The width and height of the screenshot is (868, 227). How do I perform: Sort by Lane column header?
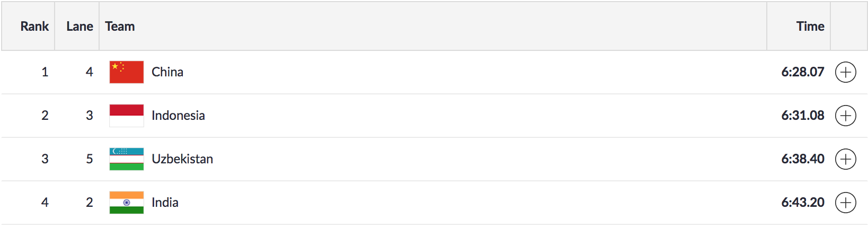coord(79,27)
